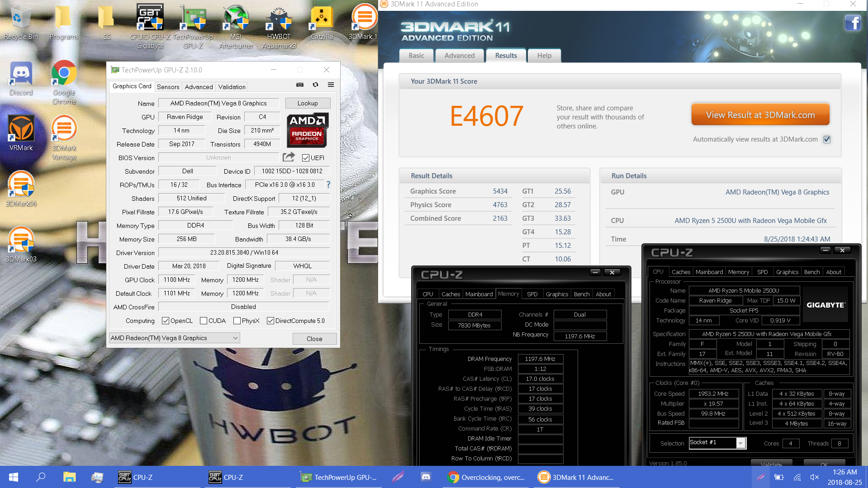Click the GPU name field in GPU-Z
Viewport: 868px width, 488px height.
(x=218, y=103)
